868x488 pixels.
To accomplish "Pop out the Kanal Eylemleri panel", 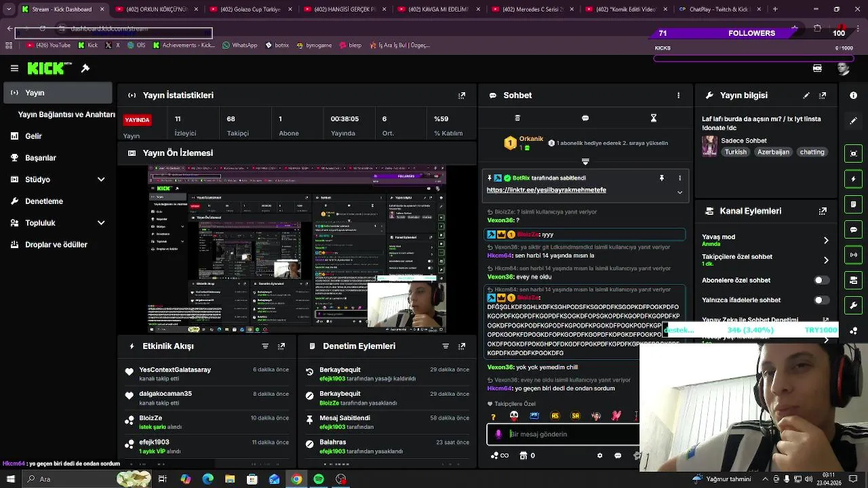I will [x=823, y=211].
